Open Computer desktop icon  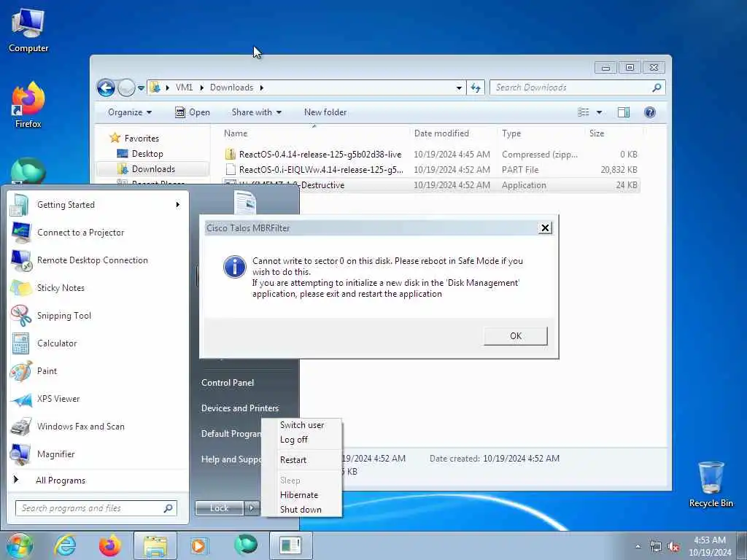28,29
